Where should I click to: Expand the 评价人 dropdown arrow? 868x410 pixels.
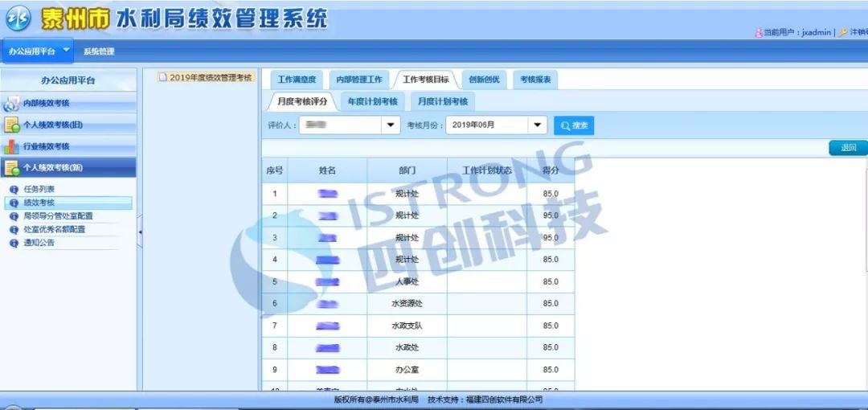[391, 125]
